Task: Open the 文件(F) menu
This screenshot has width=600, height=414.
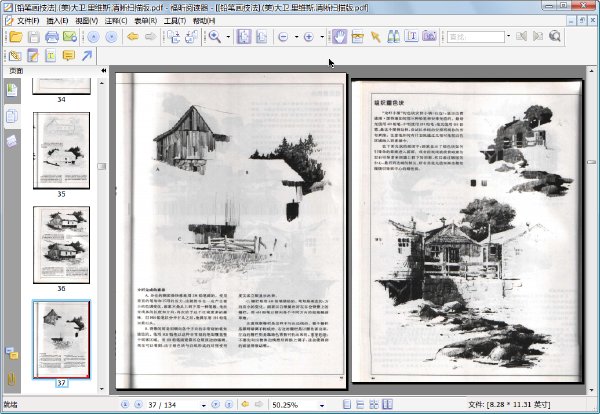Action: click(x=28, y=21)
